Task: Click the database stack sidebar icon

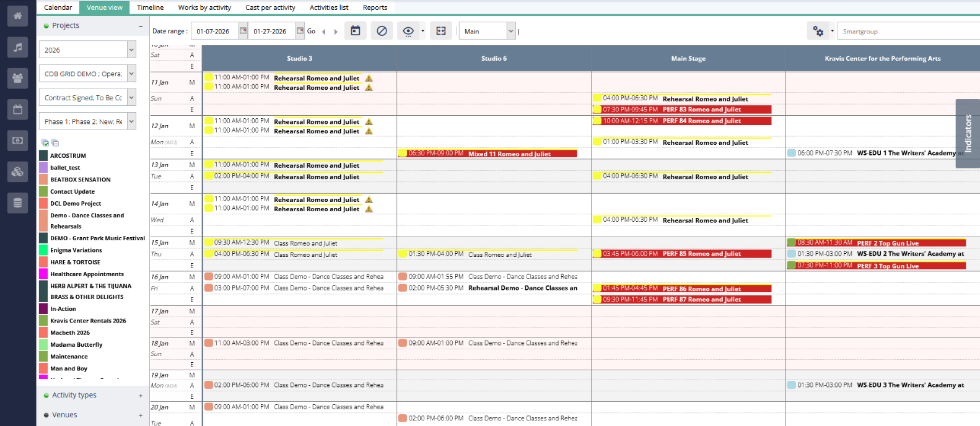Action: point(17,202)
